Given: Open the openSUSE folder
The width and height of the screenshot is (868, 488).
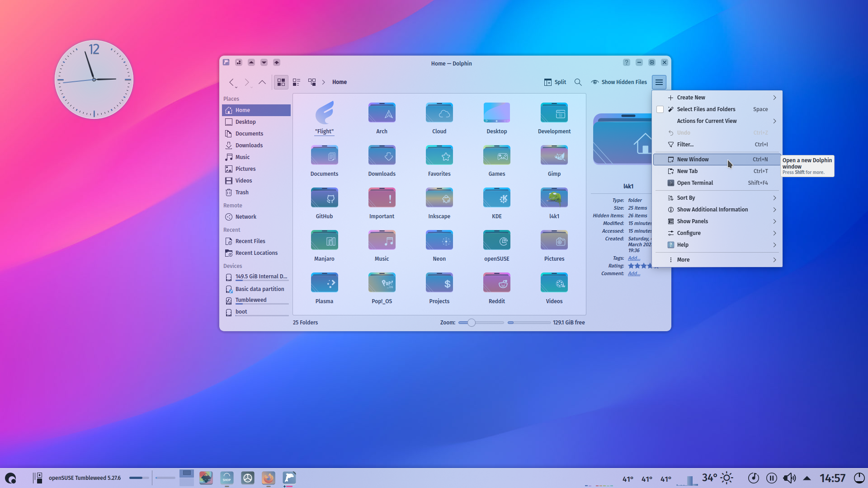Looking at the screenshot, I should coord(496,245).
